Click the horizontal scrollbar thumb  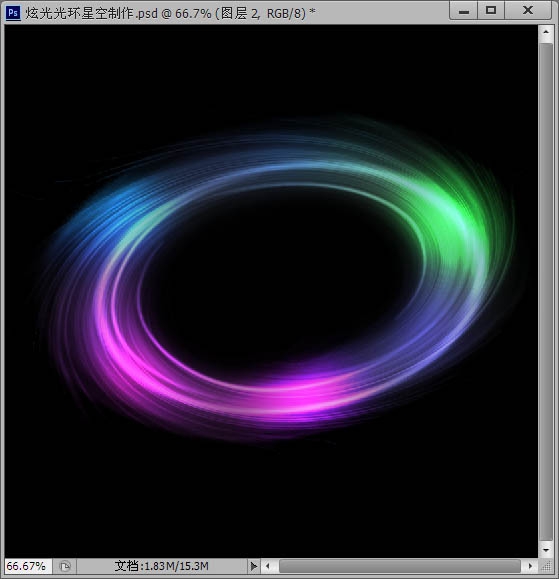coord(400,566)
